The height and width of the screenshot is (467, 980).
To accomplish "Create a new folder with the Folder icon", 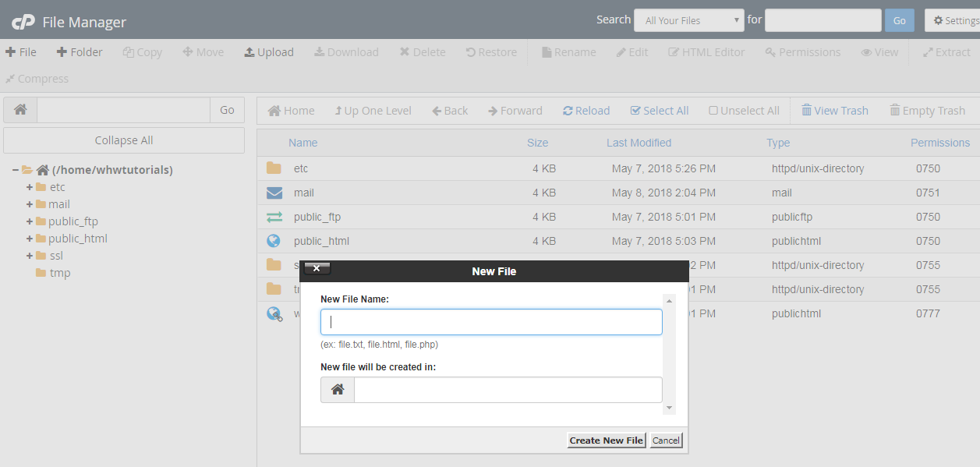I will tap(79, 51).
